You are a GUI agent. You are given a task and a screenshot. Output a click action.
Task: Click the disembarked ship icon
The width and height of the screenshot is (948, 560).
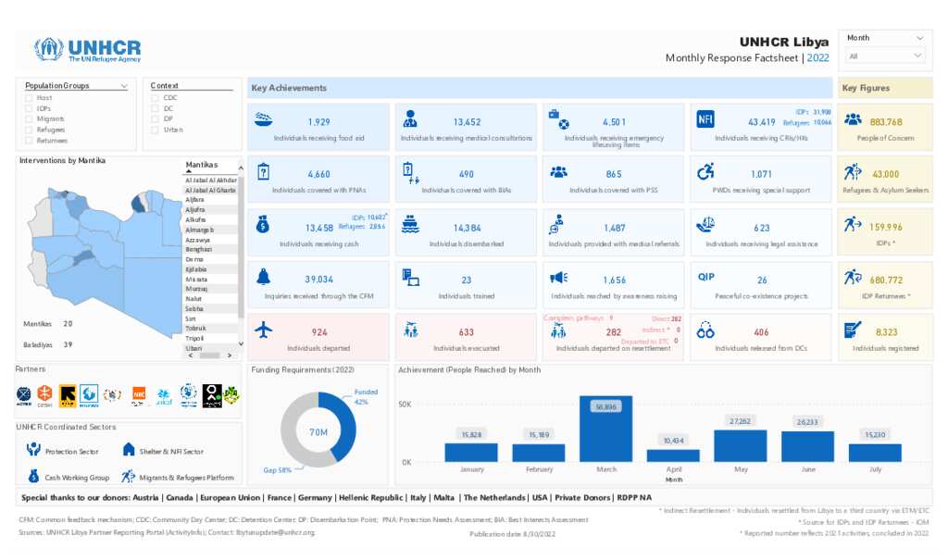[410, 224]
